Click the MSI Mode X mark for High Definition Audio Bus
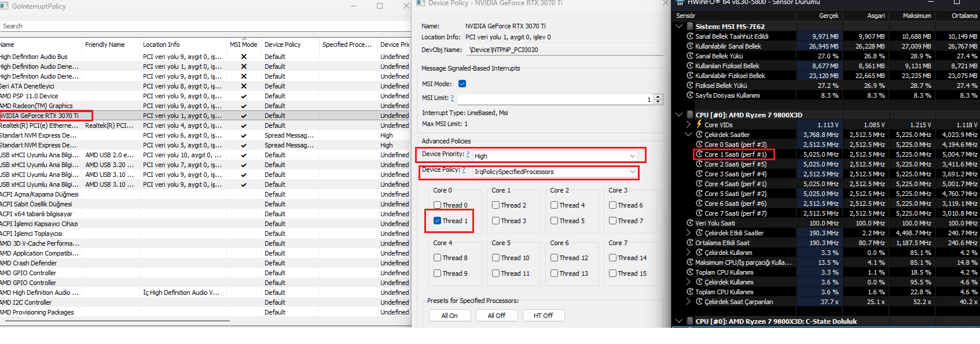Image resolution: width=980 pixels, height=344 pixels. click(244, 57)
